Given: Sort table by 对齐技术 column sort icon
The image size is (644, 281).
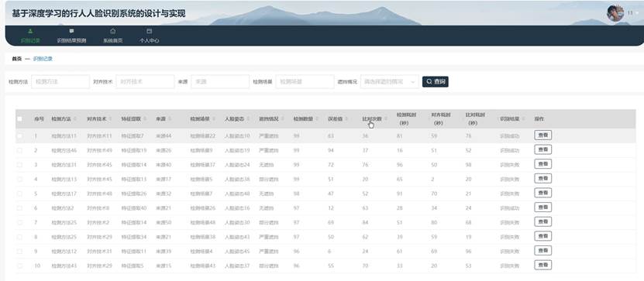Looking at the screenshot, I should coord(110,119).
